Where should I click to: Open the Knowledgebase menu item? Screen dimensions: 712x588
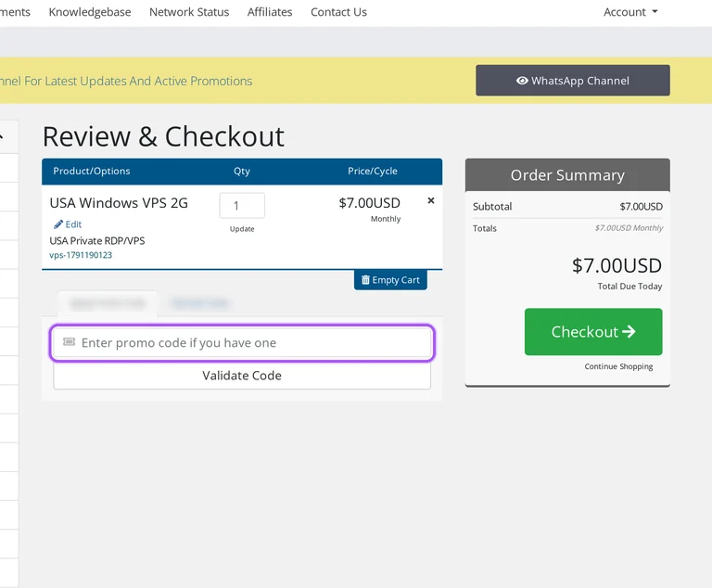[90, 12]
